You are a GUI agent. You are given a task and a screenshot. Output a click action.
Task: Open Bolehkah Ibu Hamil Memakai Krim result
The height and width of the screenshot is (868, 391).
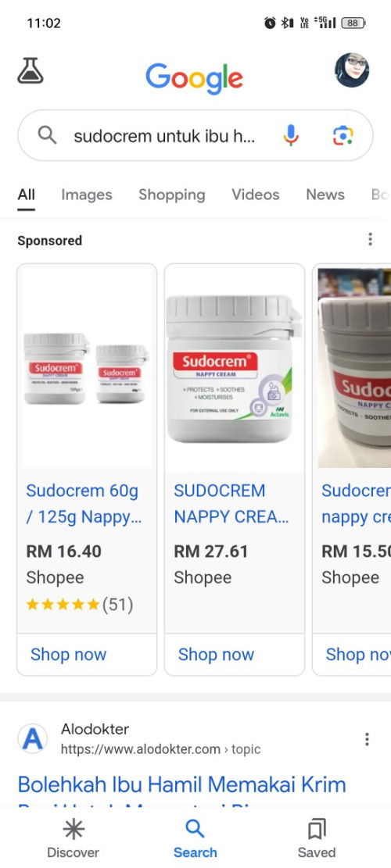tap(181, 785)
